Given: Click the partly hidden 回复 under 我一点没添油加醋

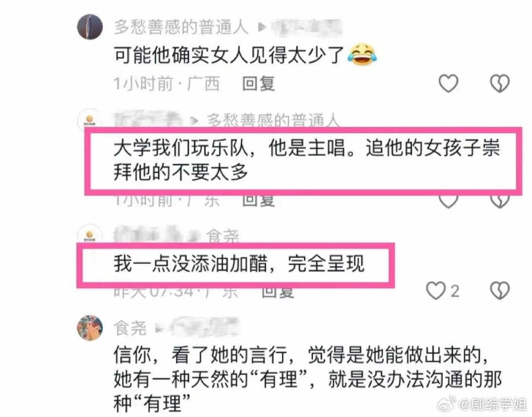Looking at the screenshot, I should tap(278, 293).
